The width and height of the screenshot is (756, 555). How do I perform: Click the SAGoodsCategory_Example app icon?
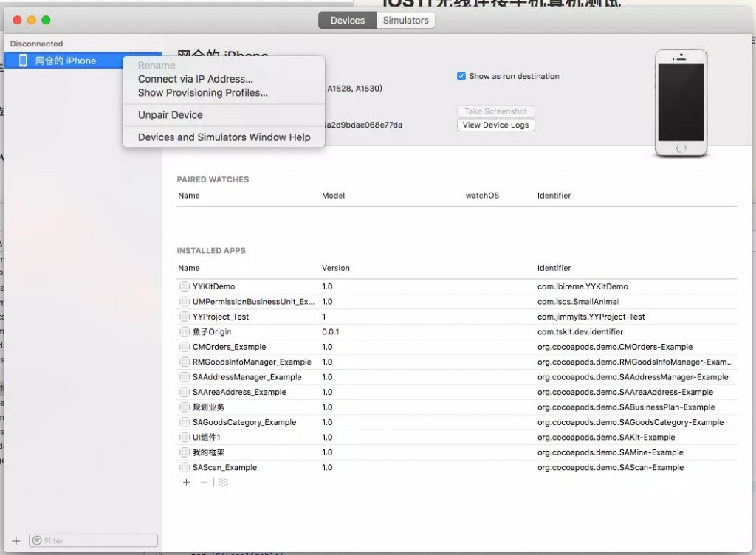point(184,422)
